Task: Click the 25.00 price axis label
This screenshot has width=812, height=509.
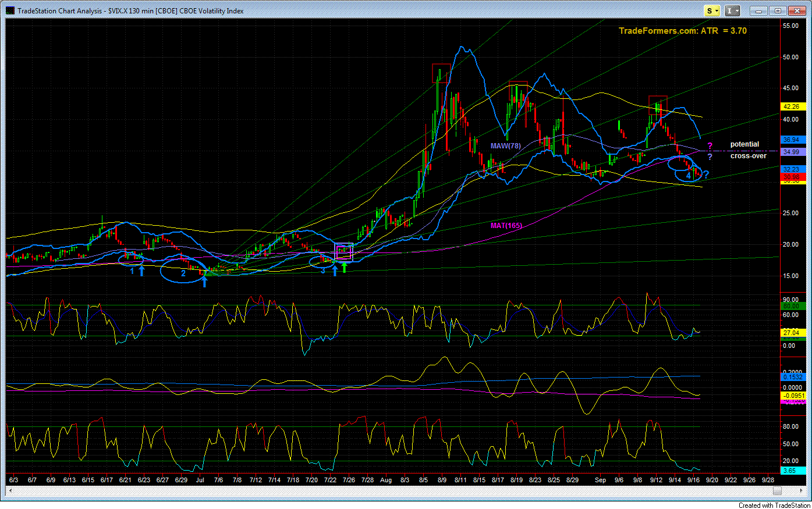Action: tap(791, 213)
